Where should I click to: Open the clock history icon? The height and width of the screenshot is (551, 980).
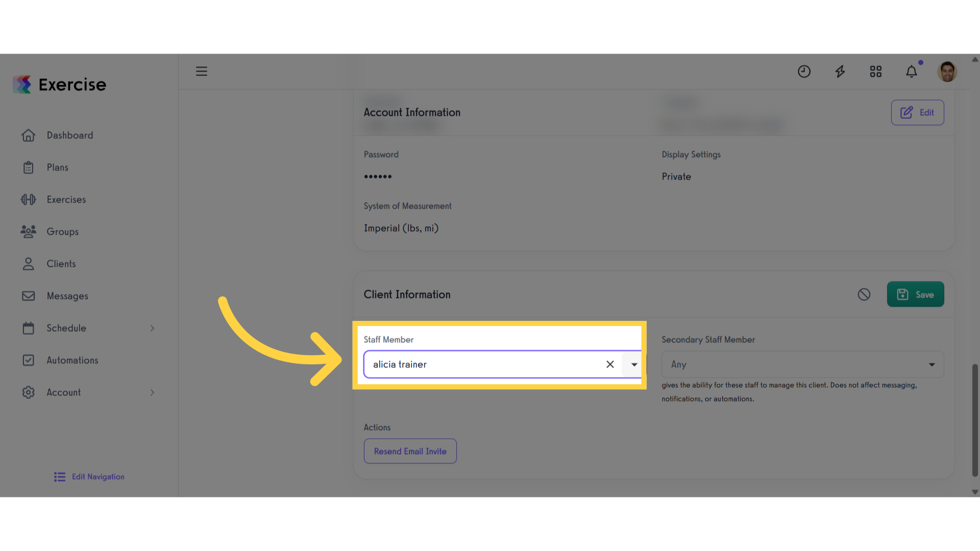[804, 71]
